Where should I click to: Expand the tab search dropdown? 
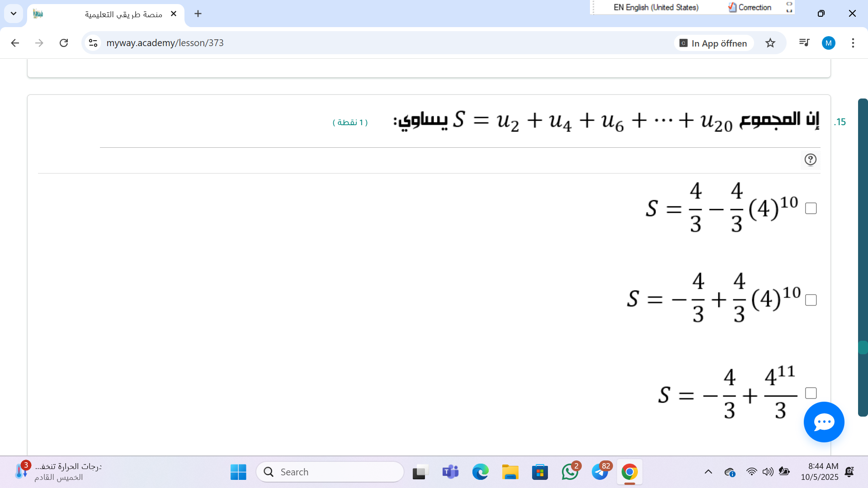tap(14, 14)
